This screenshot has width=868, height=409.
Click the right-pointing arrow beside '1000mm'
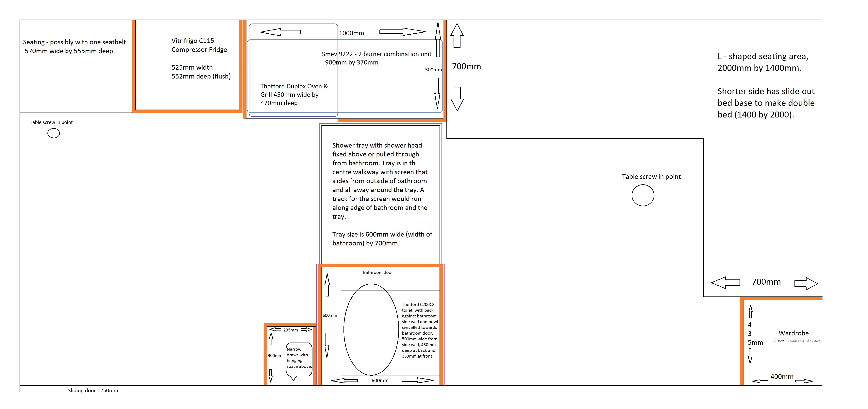point(403,32)
